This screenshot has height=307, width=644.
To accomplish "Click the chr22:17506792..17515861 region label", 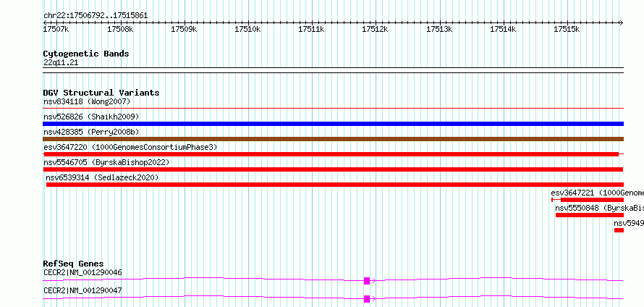I will (96, 16).
